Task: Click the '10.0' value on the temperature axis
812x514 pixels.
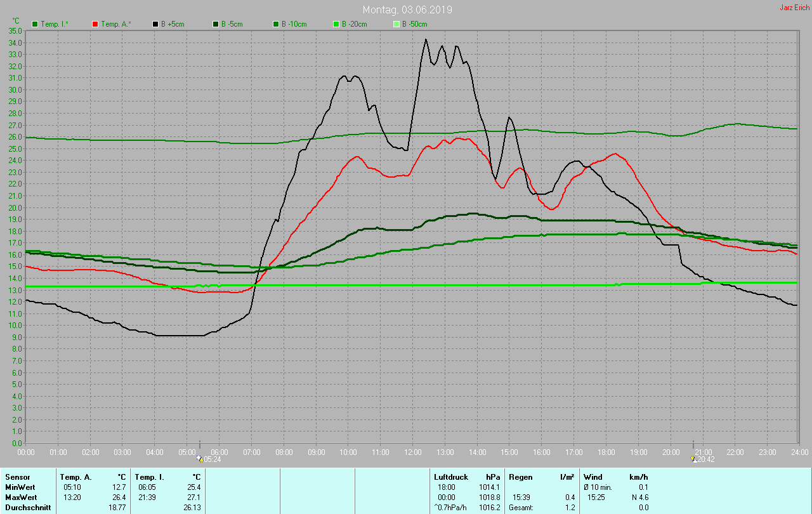Action: click(16, 326)
